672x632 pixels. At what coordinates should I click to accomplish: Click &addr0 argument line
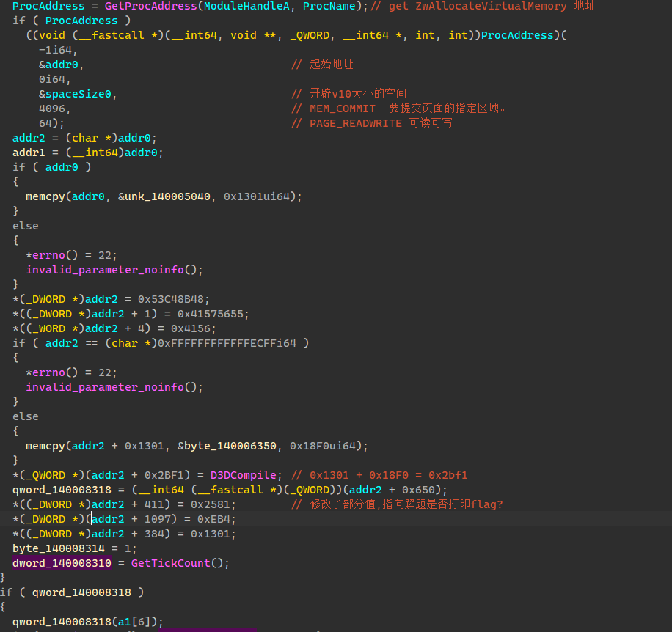tap(61, 65)
